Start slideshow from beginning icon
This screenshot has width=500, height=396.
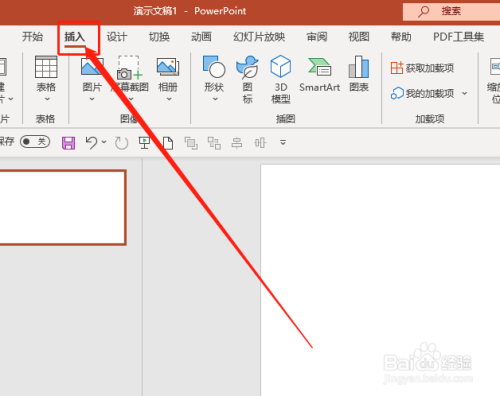pos(144,143)
